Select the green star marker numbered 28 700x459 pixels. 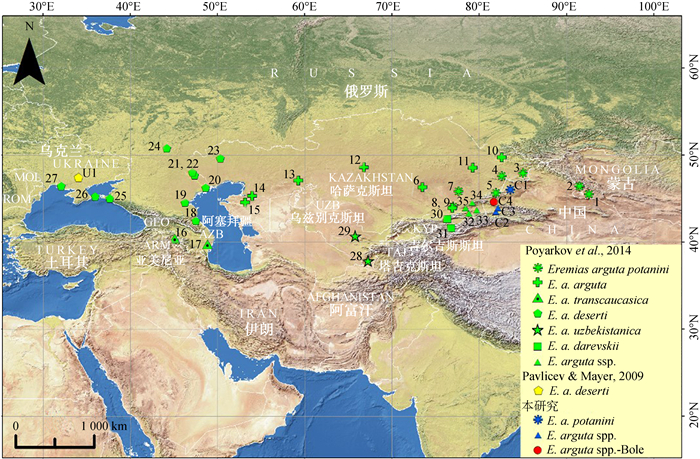[x=368, y=261]
